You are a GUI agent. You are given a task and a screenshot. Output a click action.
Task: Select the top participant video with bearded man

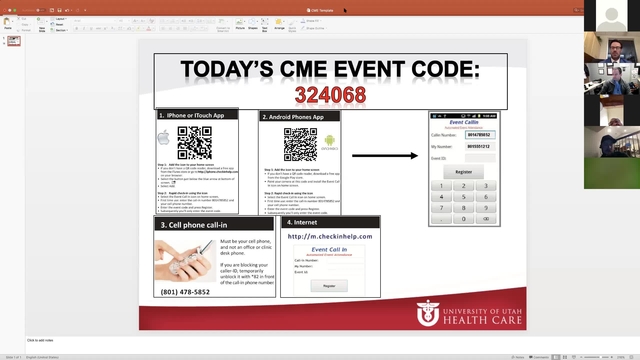coord(612,47)
